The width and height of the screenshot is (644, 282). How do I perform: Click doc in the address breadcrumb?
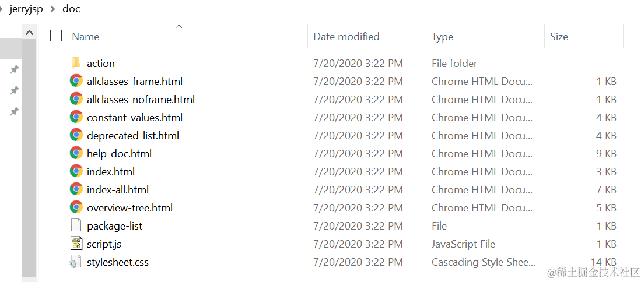(x=71, y=9)
